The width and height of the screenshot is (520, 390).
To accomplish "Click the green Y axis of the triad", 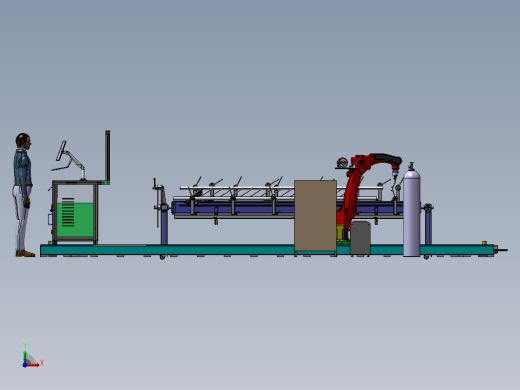I will pos(25,357).
